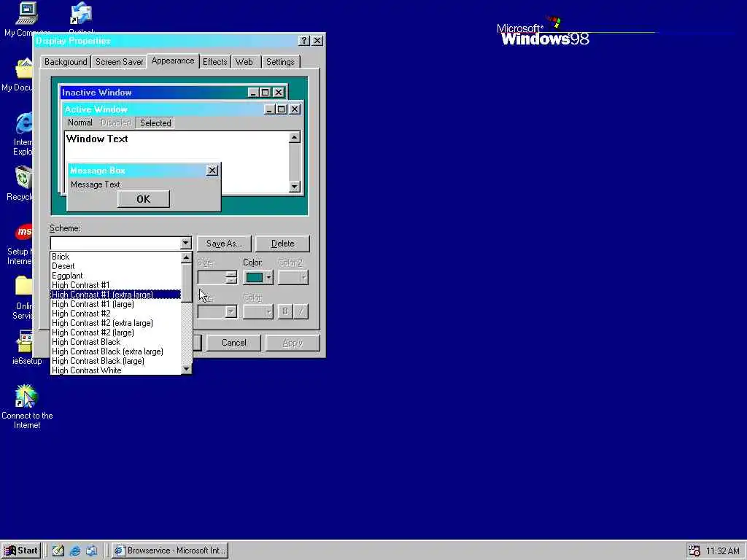The height and width of the screenshot is (560, 747).
Task: Click the Delete scheme button
Action: [282, 244]
